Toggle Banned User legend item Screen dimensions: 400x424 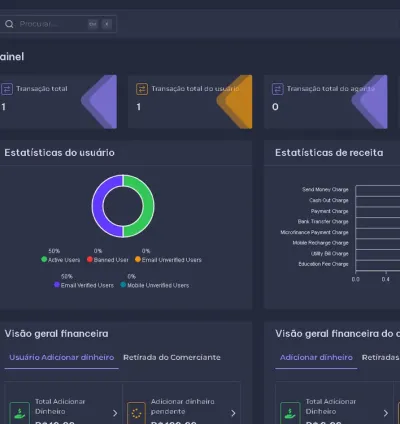pos(107,260)
